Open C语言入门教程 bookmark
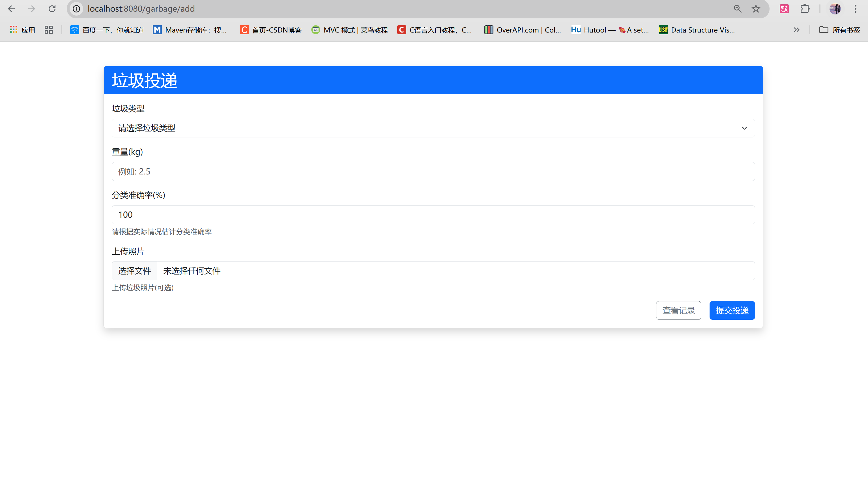 click(435, 30)
